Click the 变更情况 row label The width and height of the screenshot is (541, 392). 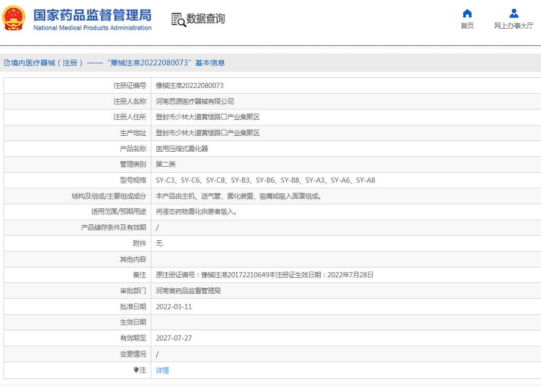click(133, 354)
